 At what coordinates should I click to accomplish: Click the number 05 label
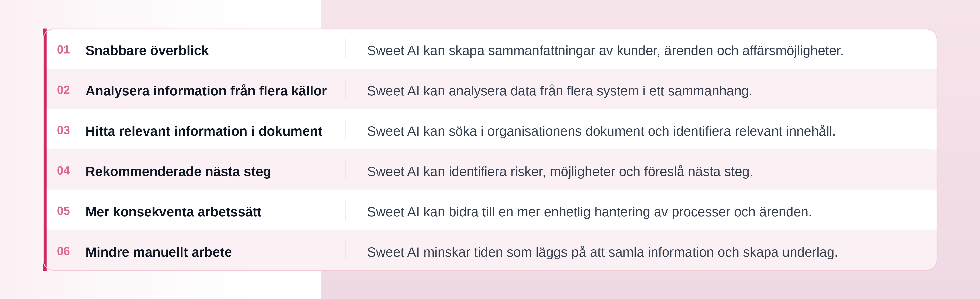(63, 211)
